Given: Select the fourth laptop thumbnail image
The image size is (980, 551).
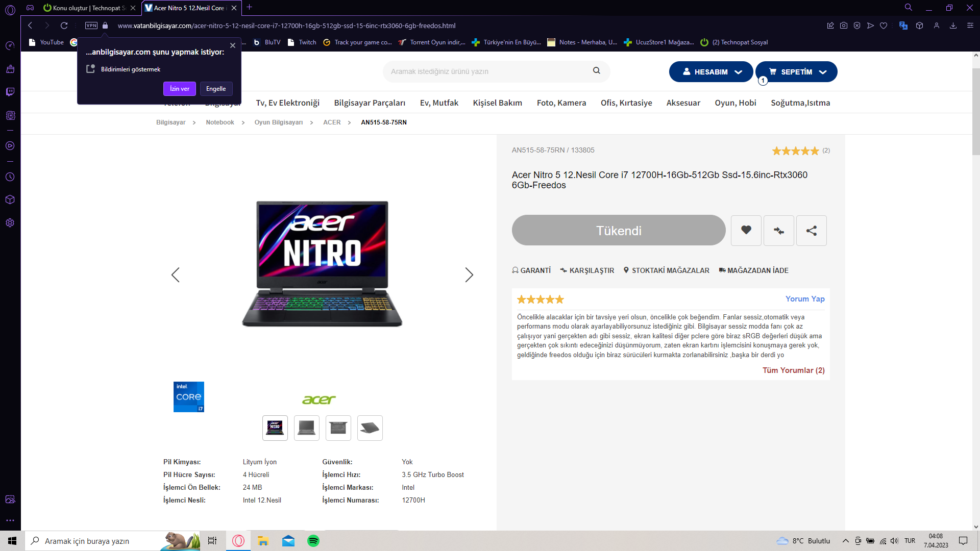Looking at the screenshot, I should [x=370, y=428].
